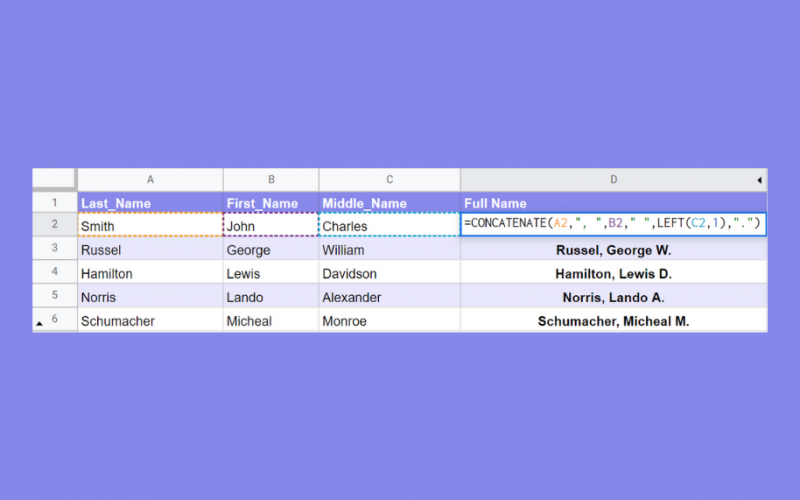Select column A header
Viewport: 800px width, 500px height.
click(150, 180)
